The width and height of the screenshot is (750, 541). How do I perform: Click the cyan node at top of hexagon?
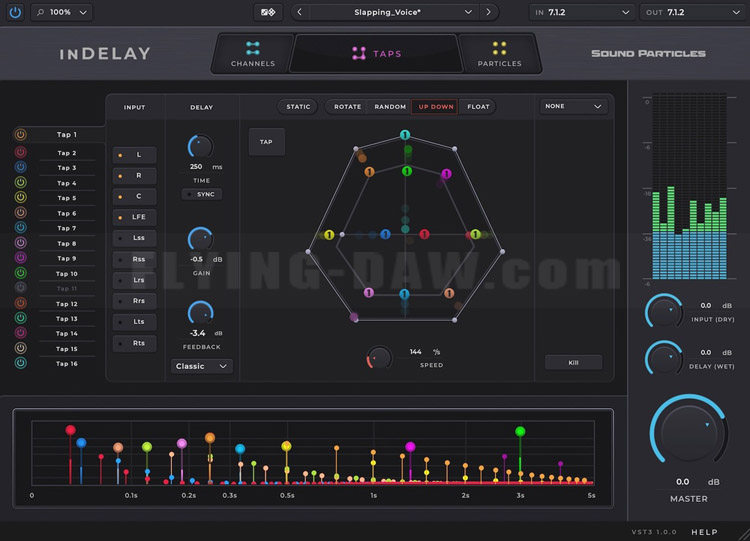(405, 135)
